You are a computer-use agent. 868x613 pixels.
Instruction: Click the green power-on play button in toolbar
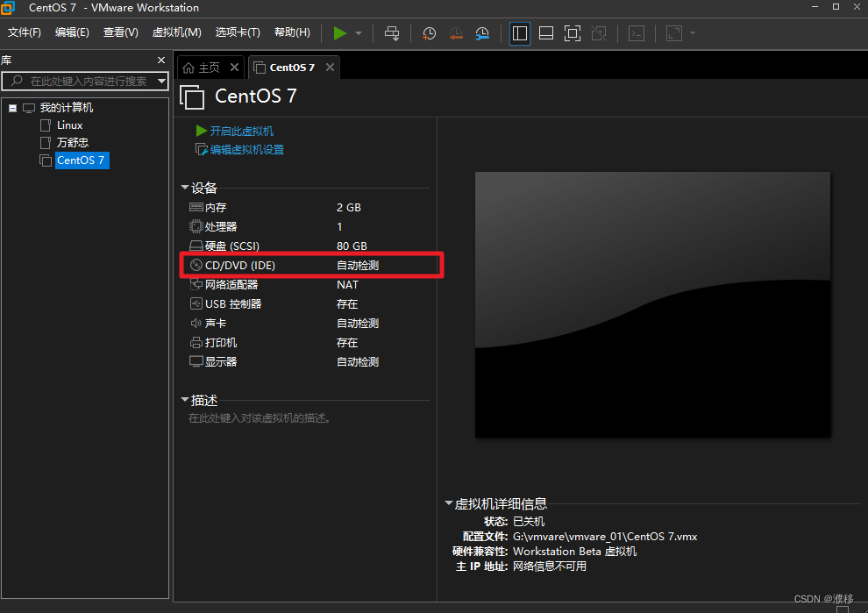(x=340, y=33)
